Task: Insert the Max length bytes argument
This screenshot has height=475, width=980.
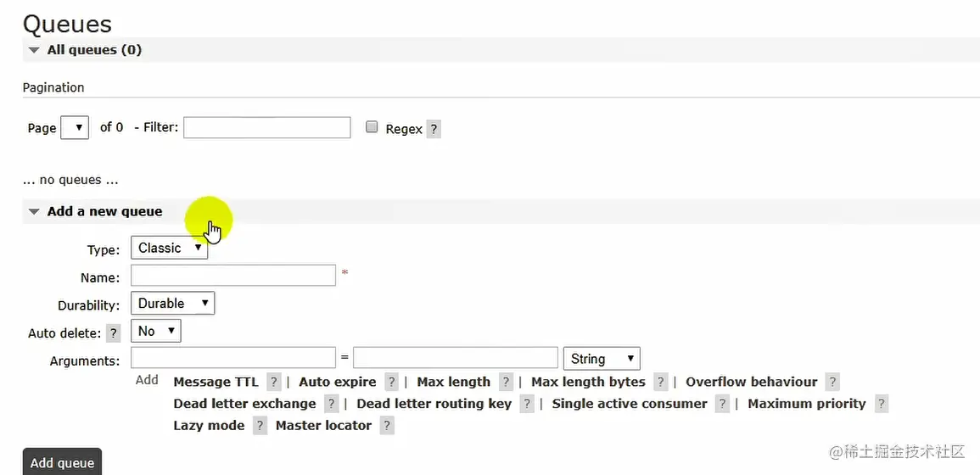Action: tap(588, 382)
